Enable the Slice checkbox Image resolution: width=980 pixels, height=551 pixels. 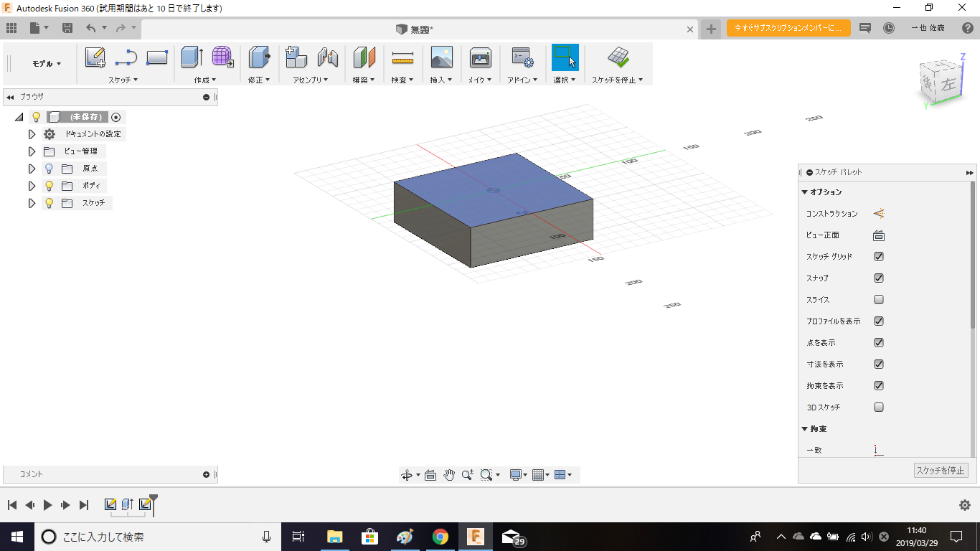pyautogui.click(x=879, y=300)
